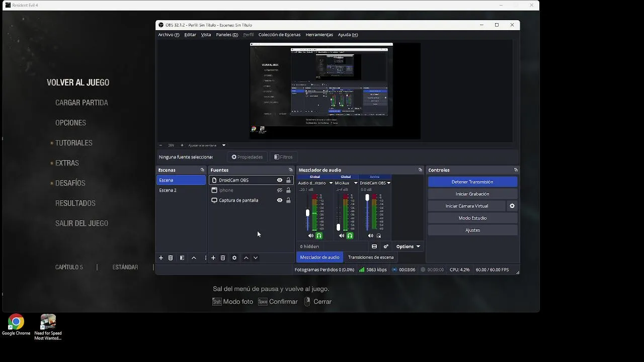Open advanced audio properties gears icon

(x=386, y=246)
